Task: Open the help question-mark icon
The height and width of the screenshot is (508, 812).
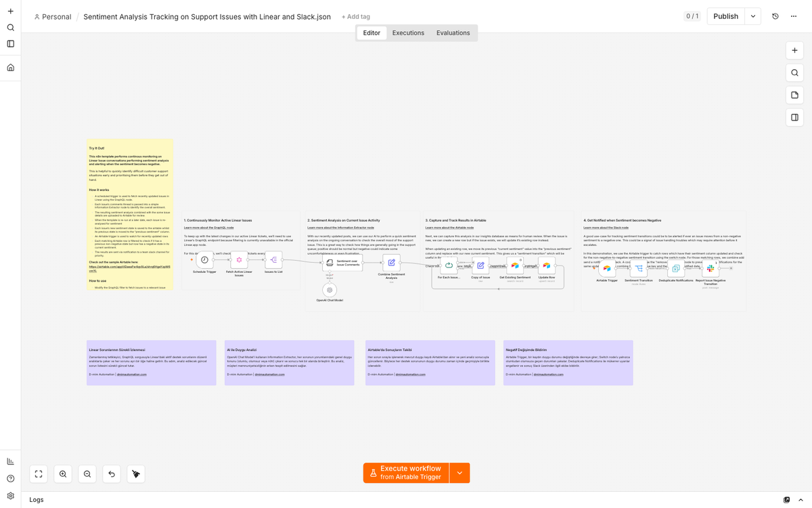Action: tap(10, 479)
